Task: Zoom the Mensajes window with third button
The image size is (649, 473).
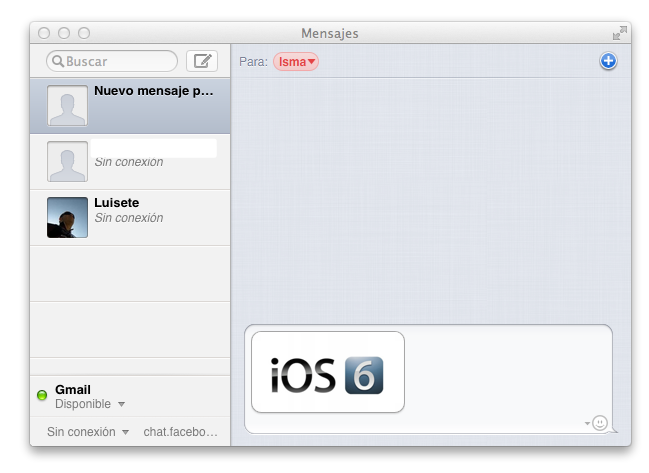Action: [84, 33]
